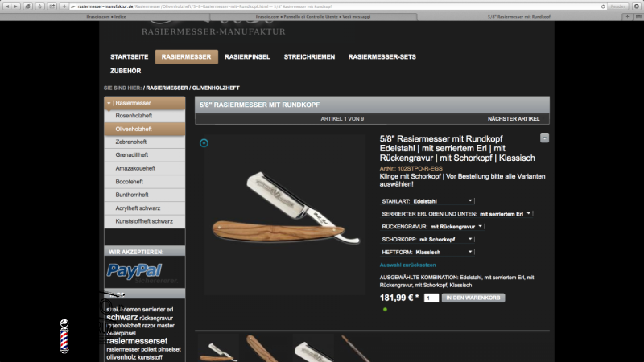The image size is (644, 362).
Task: Go back with the Safari back arrow
Action: (x=7, y=6)
